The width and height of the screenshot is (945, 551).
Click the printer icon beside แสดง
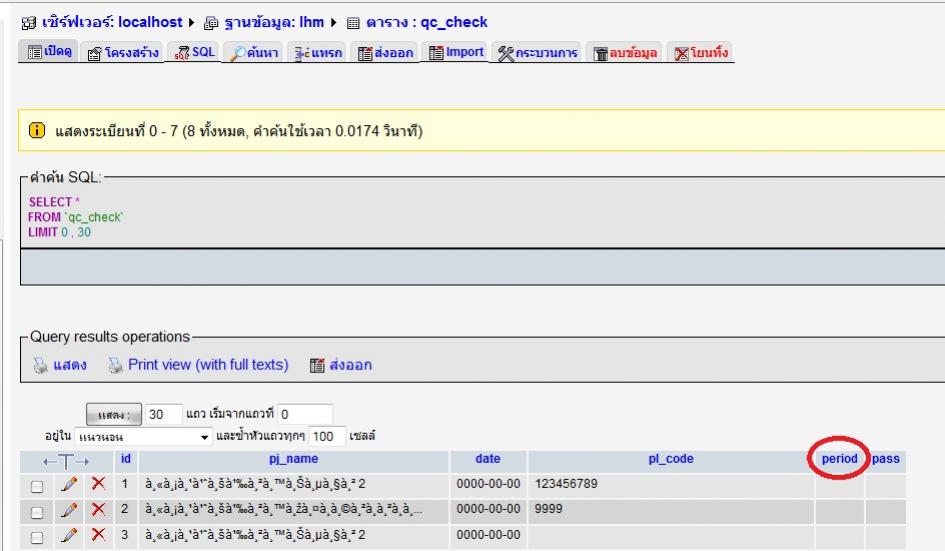tap(40, 365)
